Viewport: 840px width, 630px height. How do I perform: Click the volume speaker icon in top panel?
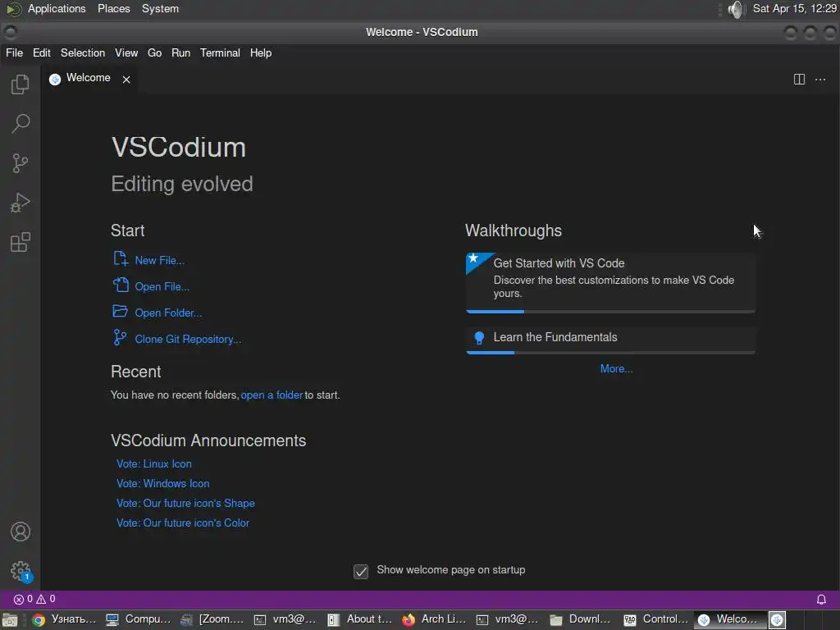click(x=737, y=9)
